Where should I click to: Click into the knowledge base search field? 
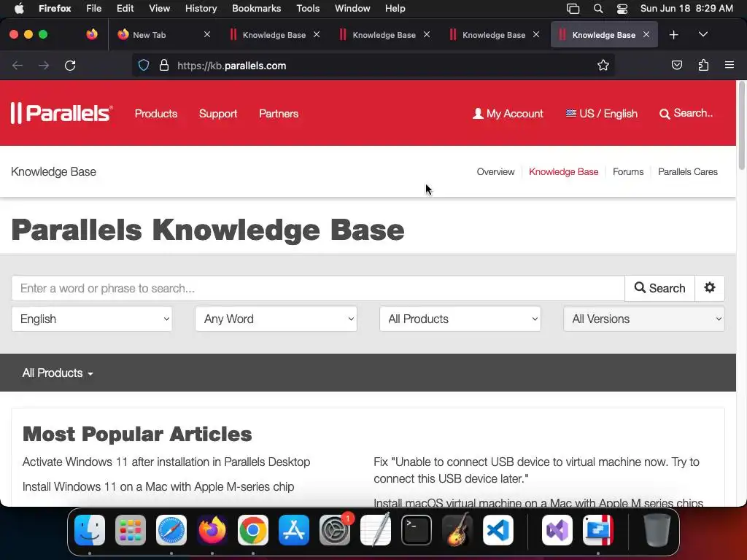point(318,288)
